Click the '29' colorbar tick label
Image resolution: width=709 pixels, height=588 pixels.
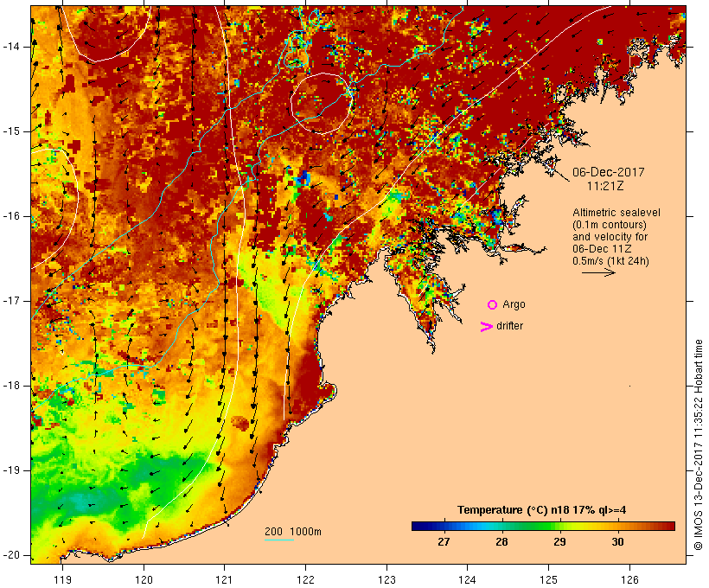point(559,541)
